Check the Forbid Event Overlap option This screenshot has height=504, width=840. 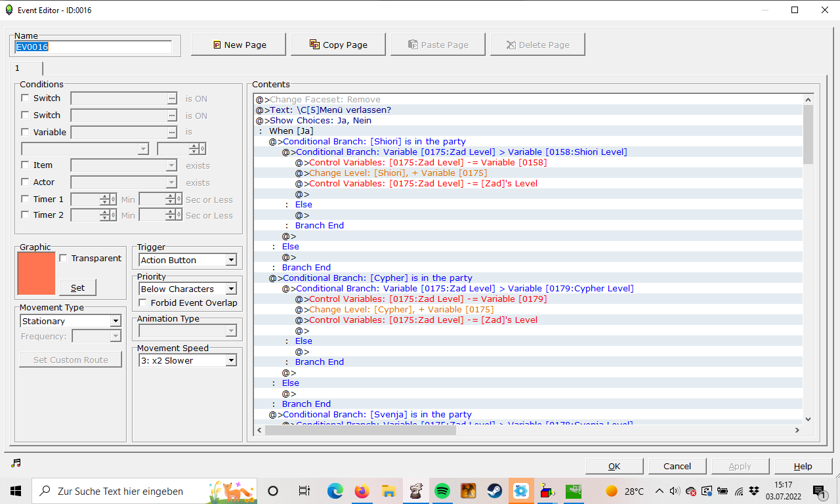[143, 303]
